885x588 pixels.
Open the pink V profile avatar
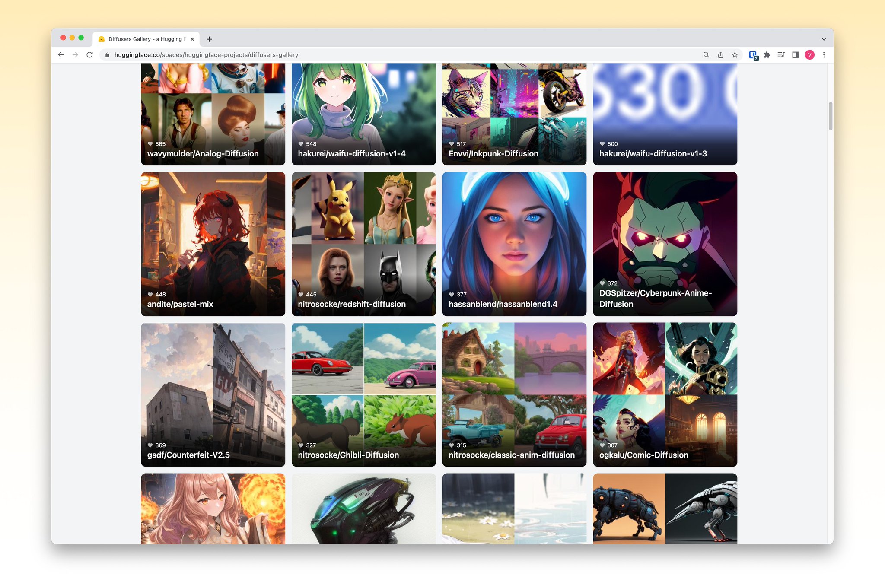pyautogui.click(x=809, y=55)
